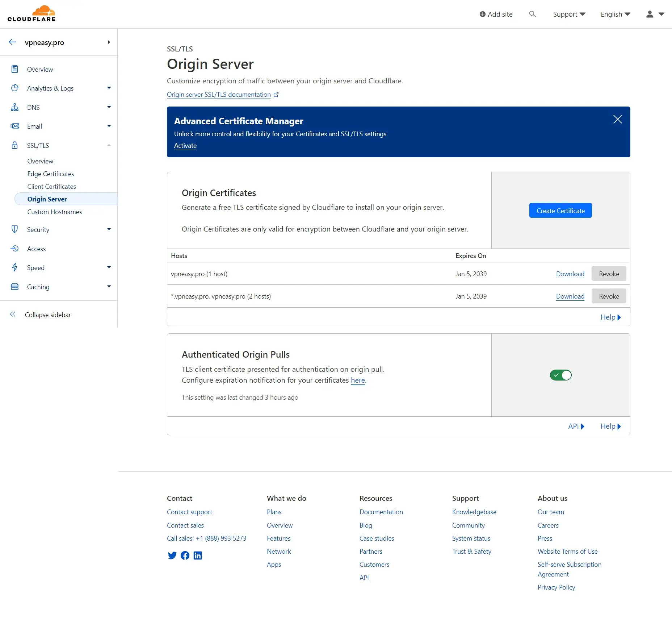Click the Overview clipboard icon in sidebar
This screenshot has height=620, width=672.
coord(14,69)
